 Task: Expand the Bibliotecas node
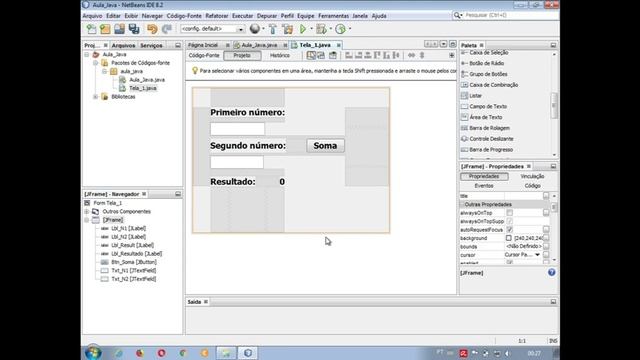coord(96,97)
